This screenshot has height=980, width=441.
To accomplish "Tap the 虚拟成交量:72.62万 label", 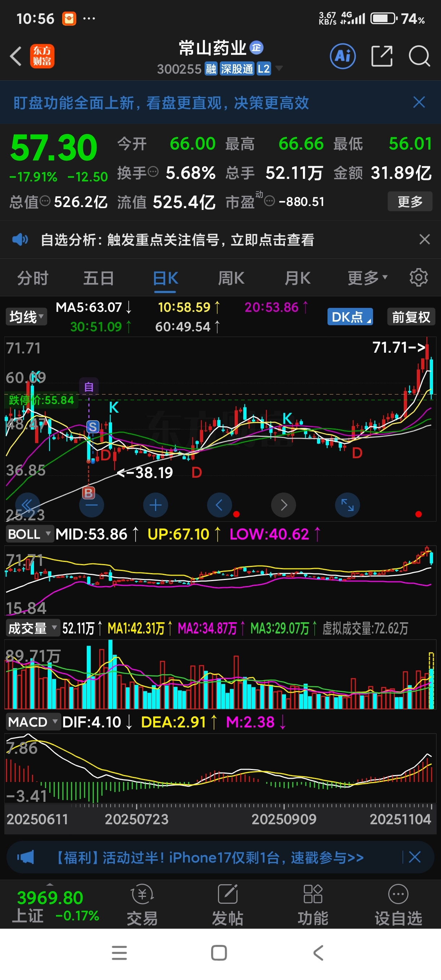I will 365,628.
